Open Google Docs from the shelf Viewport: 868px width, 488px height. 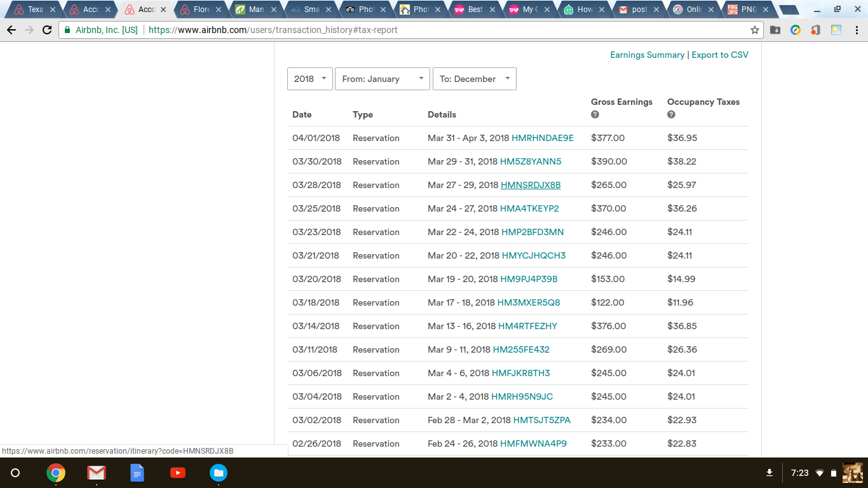click(137, 473)
